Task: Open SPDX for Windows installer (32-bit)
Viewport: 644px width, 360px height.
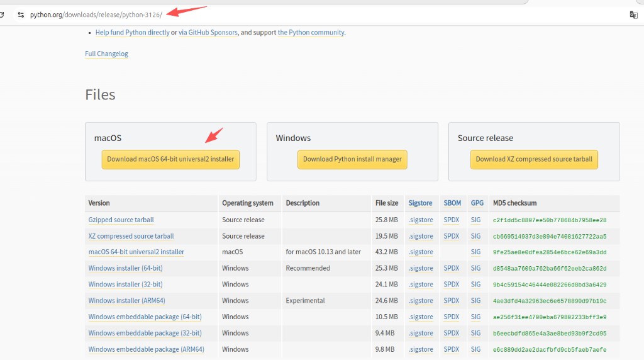Action: tap(452, 284)
